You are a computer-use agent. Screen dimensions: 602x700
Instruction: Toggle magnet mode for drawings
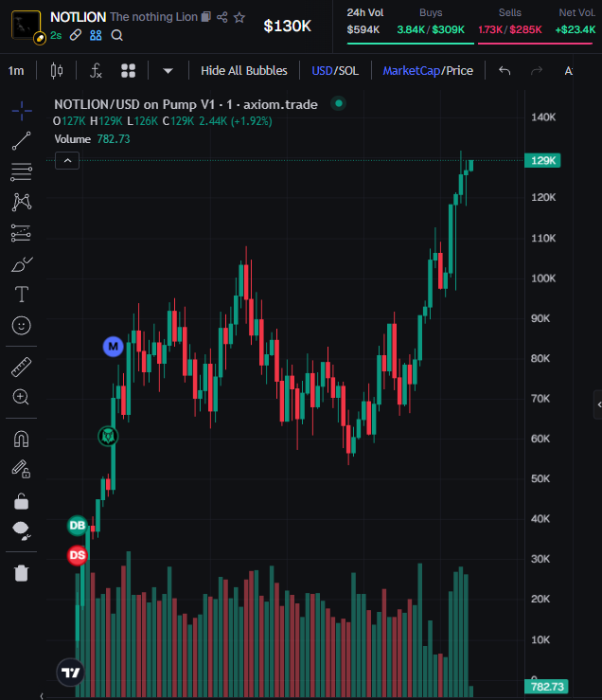tap(22, 439)
